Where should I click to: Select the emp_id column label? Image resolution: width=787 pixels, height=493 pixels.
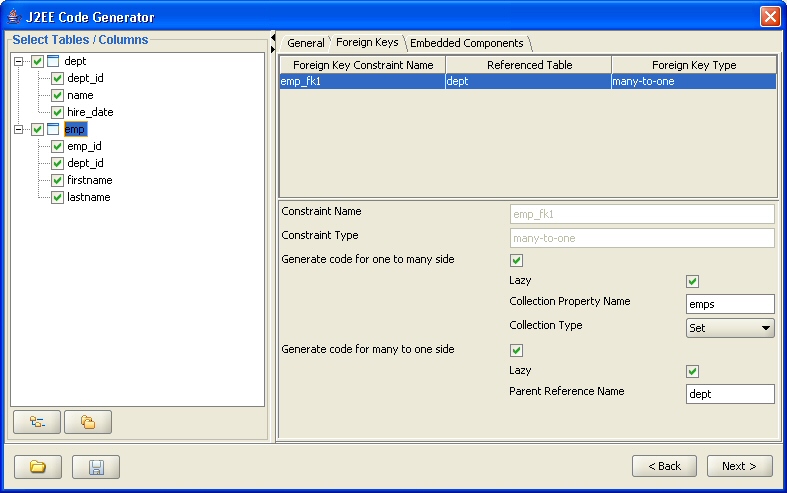[x=84, y=146]
